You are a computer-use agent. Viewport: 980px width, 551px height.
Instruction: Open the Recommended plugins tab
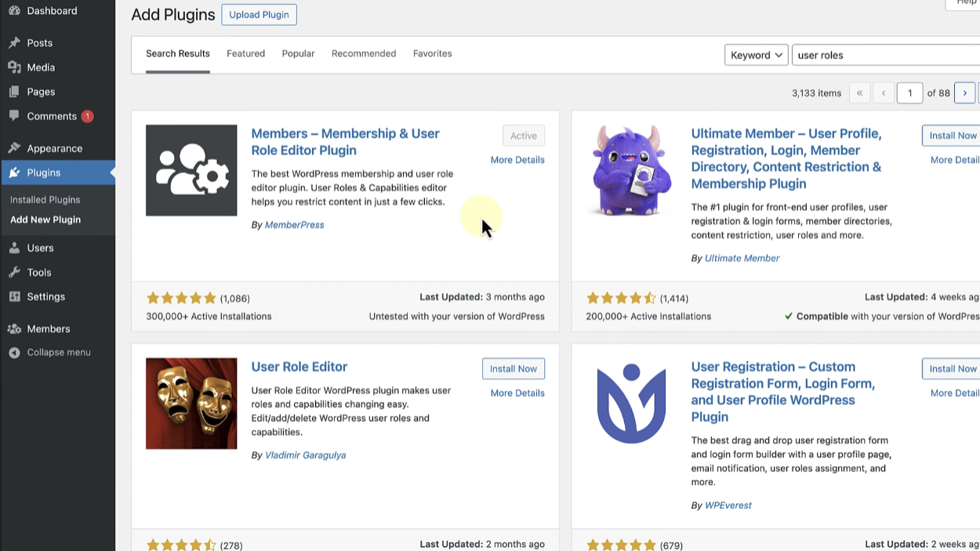tap(363, 53)
